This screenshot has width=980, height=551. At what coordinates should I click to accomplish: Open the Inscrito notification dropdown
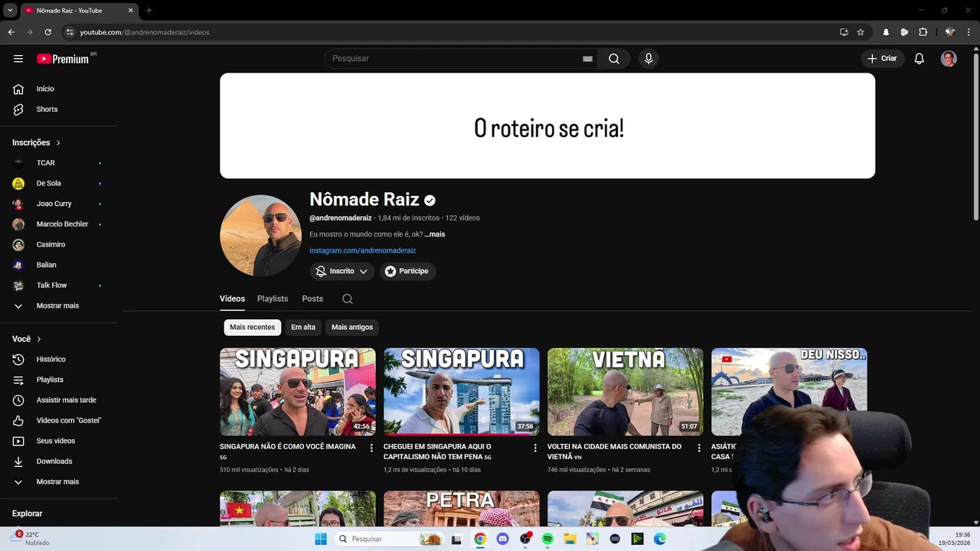point(341,271)
